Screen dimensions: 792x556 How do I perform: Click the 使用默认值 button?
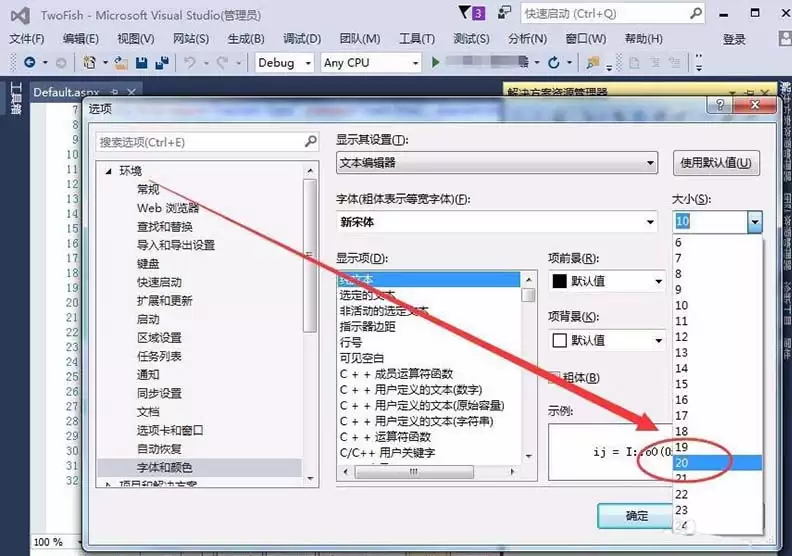tap(716, 162)
